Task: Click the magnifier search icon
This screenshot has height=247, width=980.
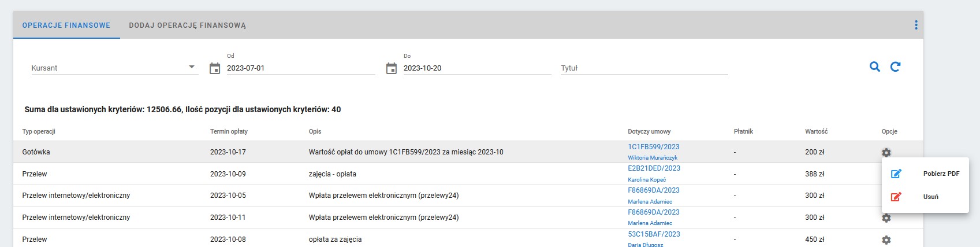Action: 875,67
